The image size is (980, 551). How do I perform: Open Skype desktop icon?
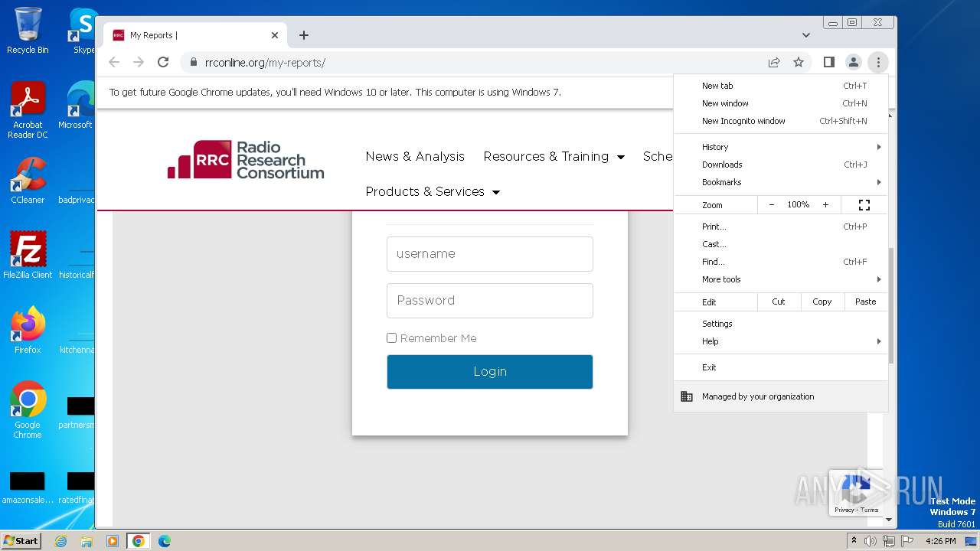click(x=83, y=31)
